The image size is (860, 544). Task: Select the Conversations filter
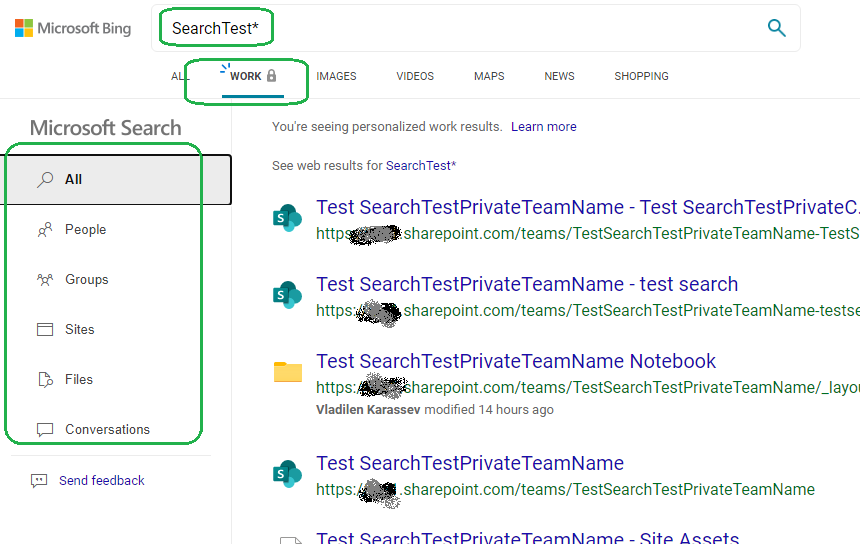[x=108, y=429]
